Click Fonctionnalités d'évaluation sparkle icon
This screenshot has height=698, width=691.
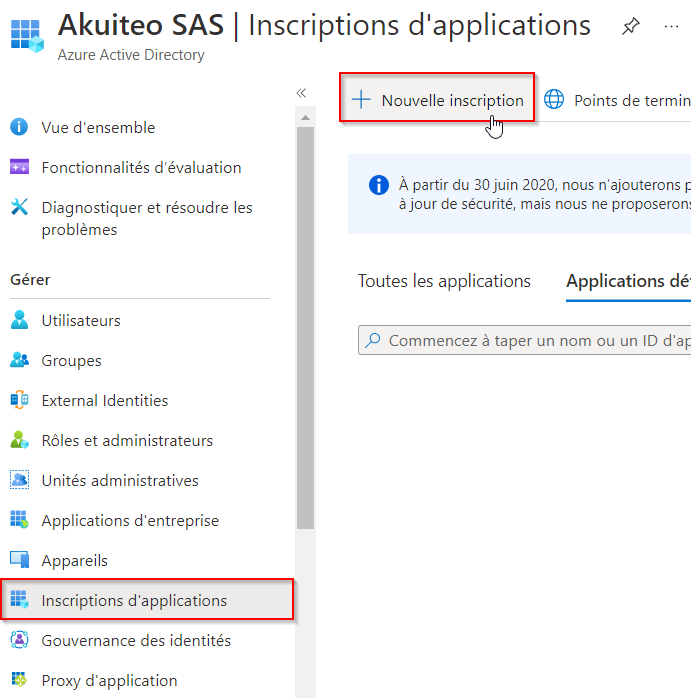19,167
